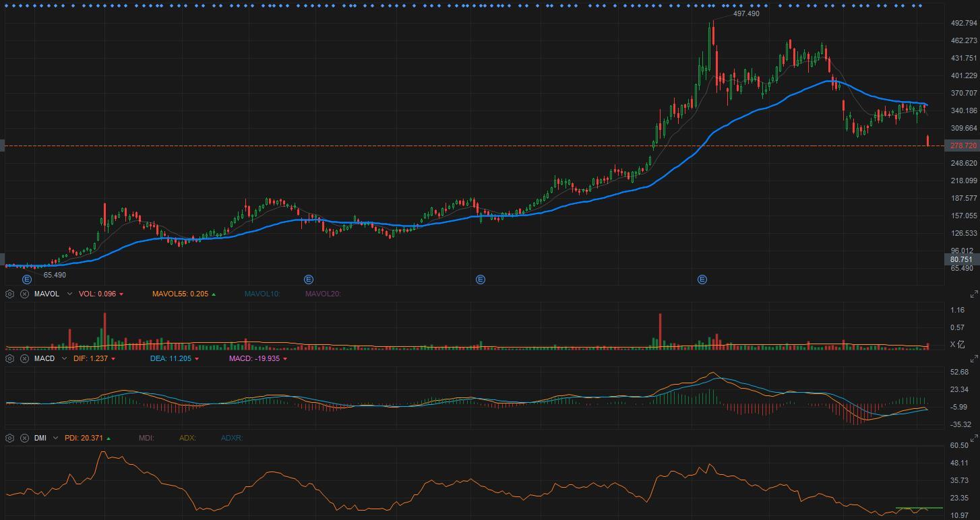Click the 1.16 volume axis value

coord(957,310)
